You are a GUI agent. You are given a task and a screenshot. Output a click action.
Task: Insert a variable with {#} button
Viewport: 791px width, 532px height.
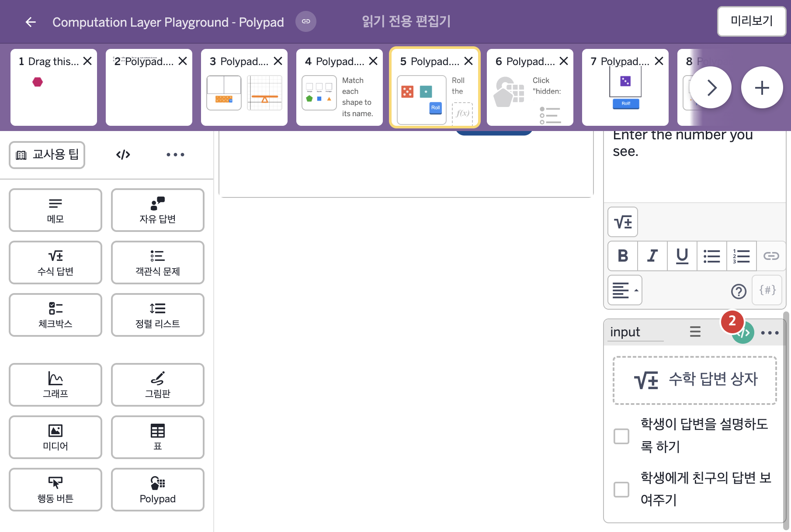pyautogui.click(x=767, y=290)
